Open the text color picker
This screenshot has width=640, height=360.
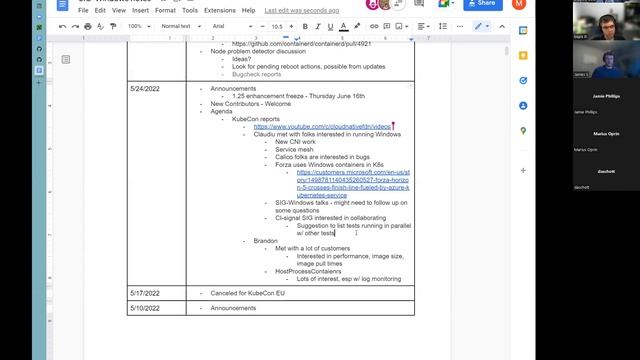[344, 27]
